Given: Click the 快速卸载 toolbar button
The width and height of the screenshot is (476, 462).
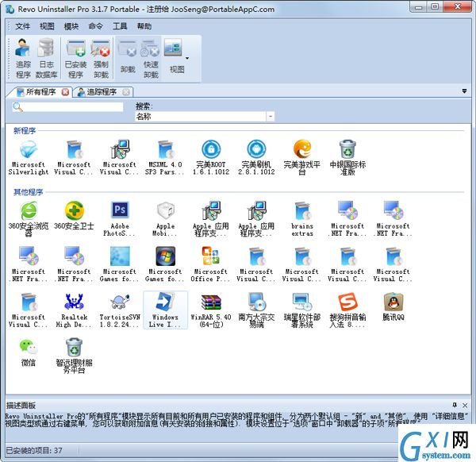Looking at the screenshot, I should click(x=151, y=58).
